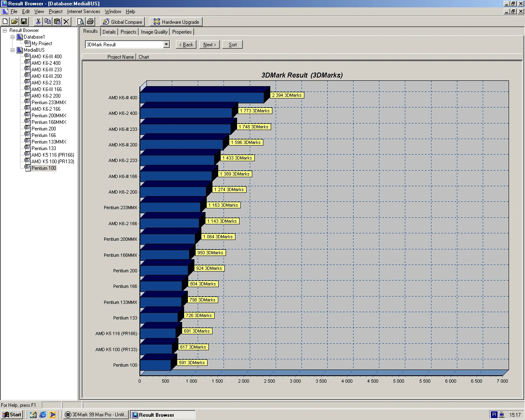Open the View menu
This screenshot has width=525, height=420.
coord(39,11)
